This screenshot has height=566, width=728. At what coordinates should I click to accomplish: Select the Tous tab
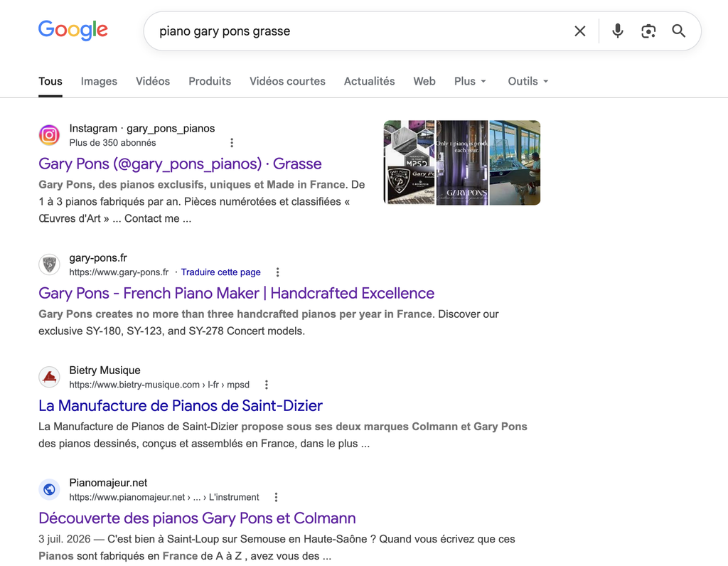pyautogui.click(x=50, y=81)
